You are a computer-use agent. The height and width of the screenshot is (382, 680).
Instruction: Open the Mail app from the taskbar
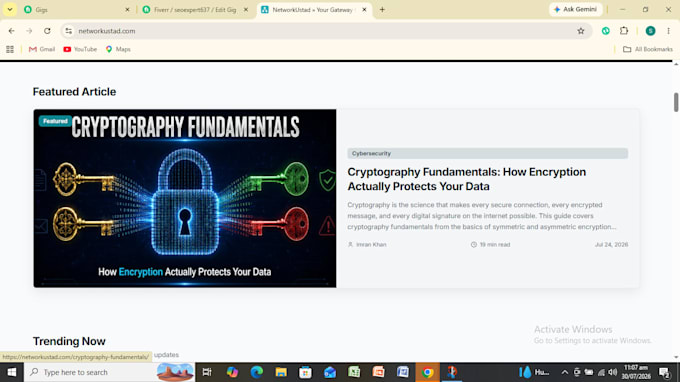pos(330,372)
